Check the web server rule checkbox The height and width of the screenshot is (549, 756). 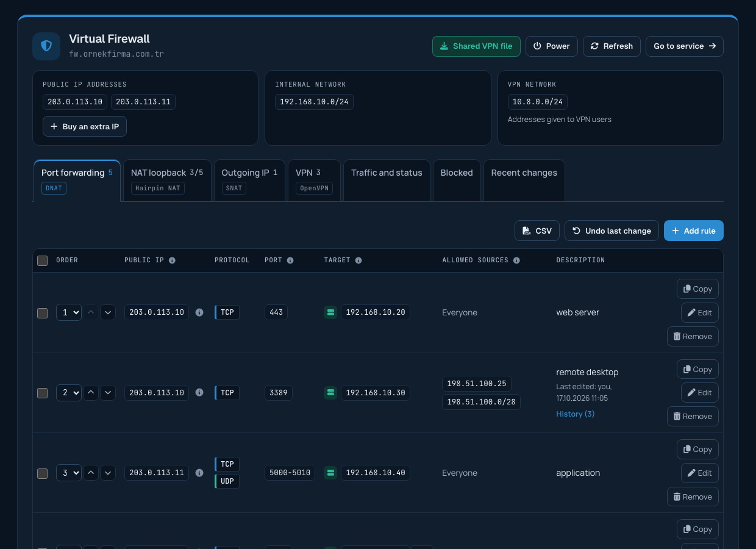pyautogui.click(x=42, y=313)
